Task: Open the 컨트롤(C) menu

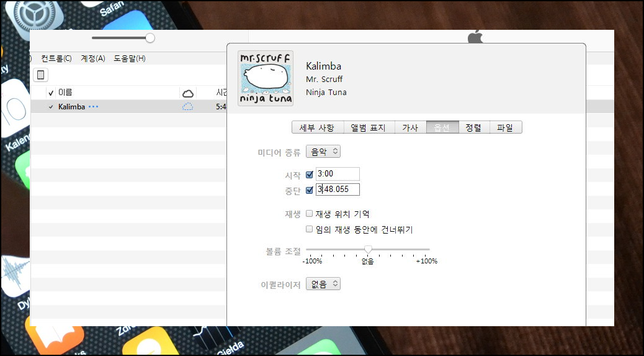Action: pyautogui.click(x=56, y=58)
